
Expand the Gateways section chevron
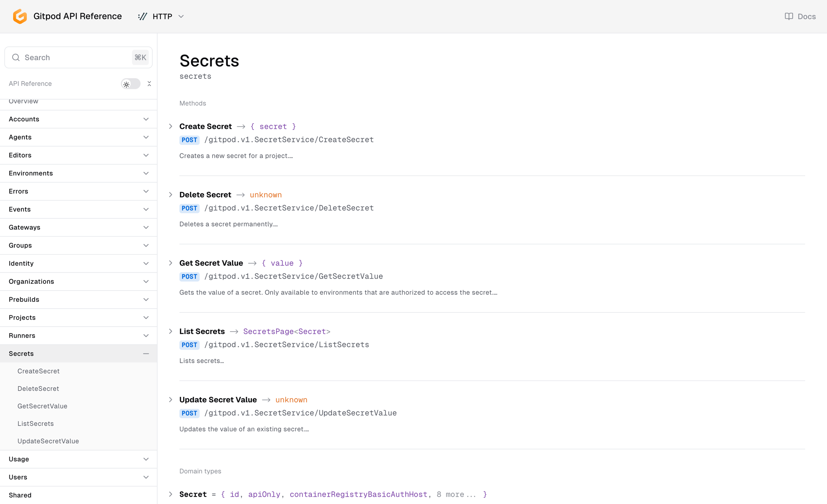click(146, 227)
